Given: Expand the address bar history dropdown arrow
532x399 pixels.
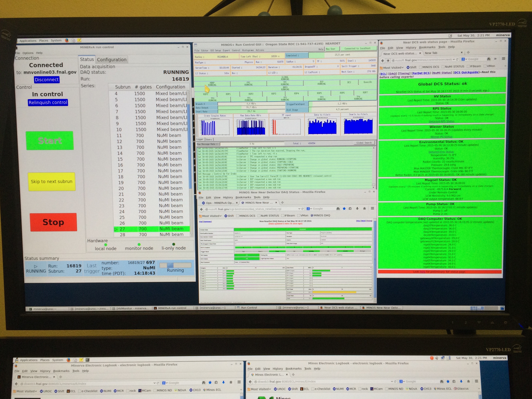Looking at the screenshot, I should (299, 209).
